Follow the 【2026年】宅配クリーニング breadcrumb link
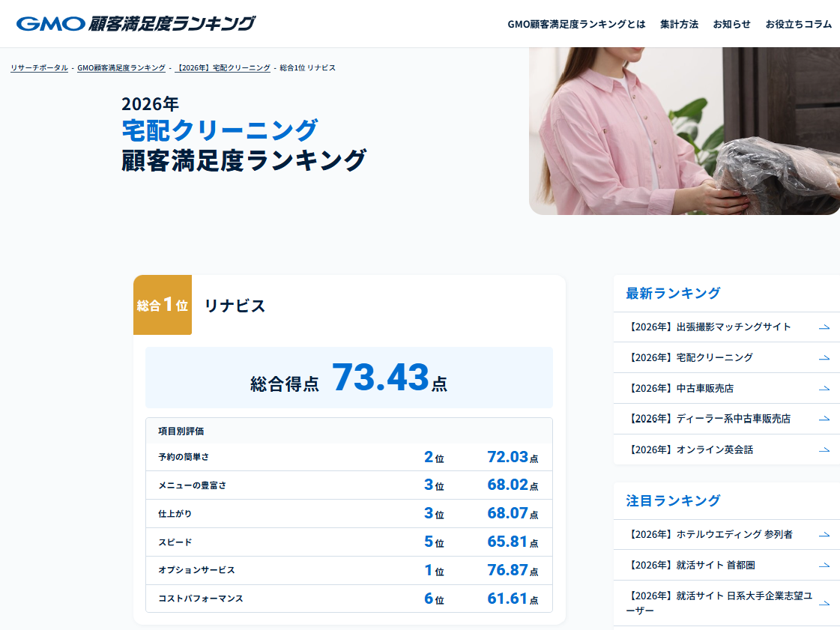The height and width of the screenshot is (630, 840). tap(223, 67)
